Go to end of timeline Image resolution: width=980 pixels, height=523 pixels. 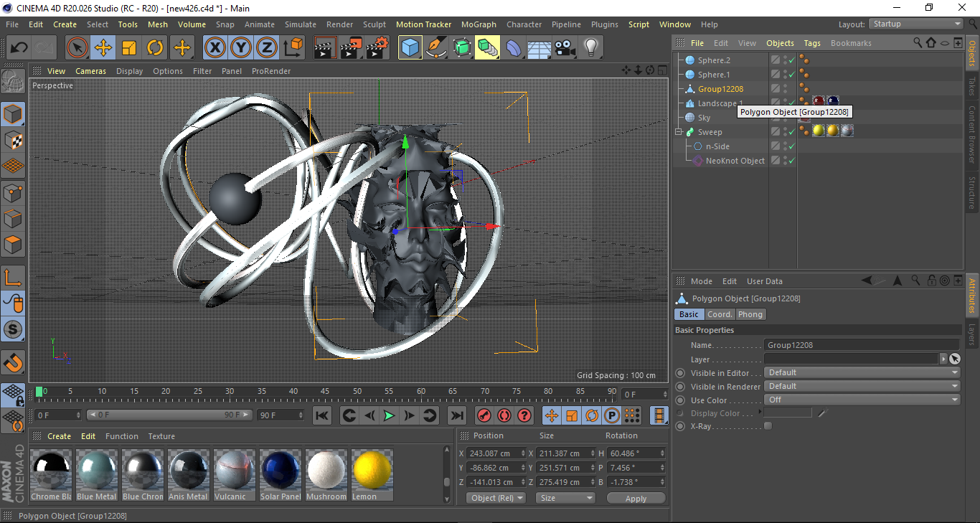click(x=456, y=415)
